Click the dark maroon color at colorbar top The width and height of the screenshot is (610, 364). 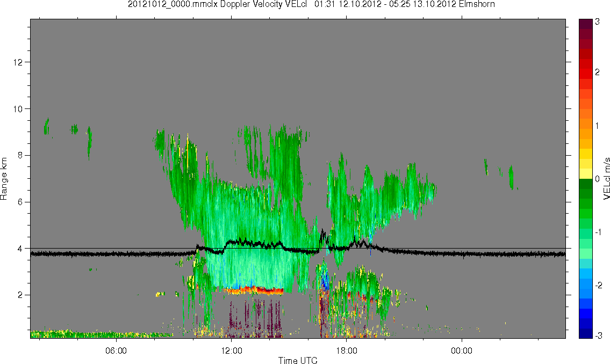[x=585, y=24]
